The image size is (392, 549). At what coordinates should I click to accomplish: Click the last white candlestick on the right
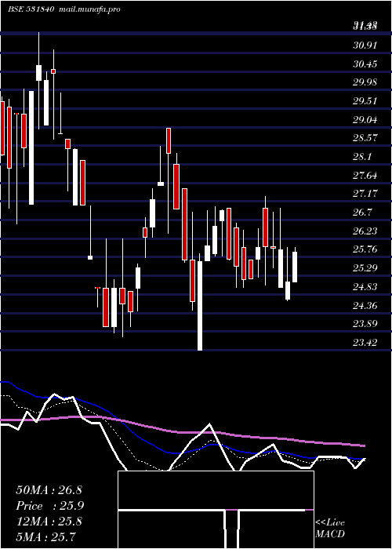point(295,267)
